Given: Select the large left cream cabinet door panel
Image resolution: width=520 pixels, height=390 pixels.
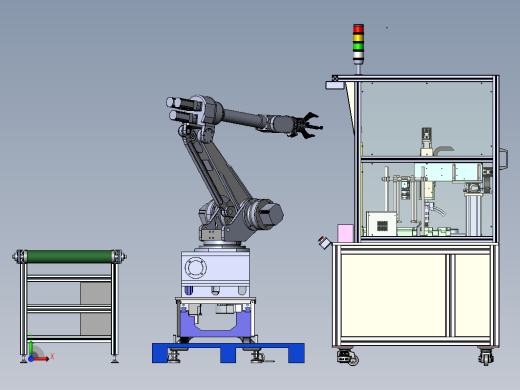Looking at the screenshot, I should [394, 295].
